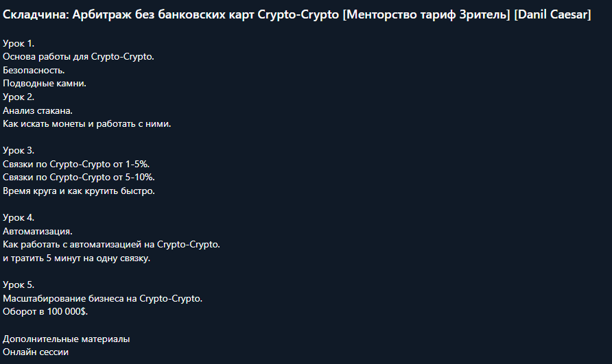Screen dimensions: 612x364
Task: Click the 'Оборот в 100 000$.' line
Action: coord(45,312)
